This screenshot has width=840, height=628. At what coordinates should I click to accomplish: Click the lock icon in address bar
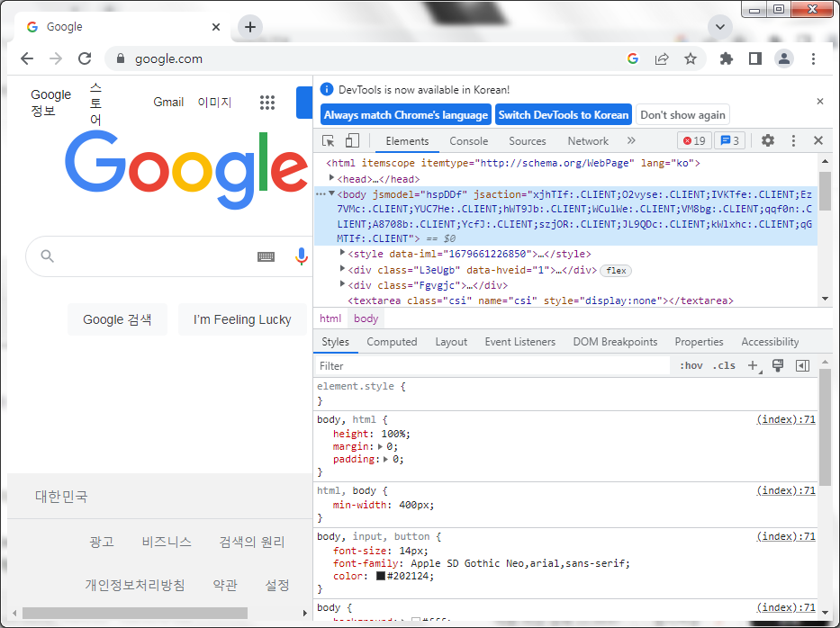click(x=121, y=58)
